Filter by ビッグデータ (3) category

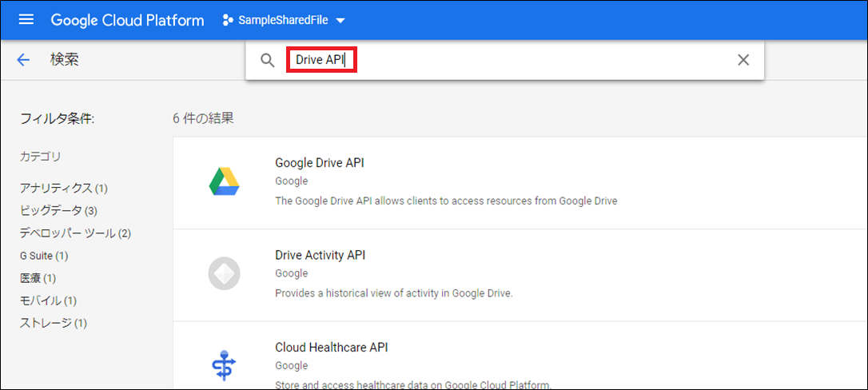58,211
